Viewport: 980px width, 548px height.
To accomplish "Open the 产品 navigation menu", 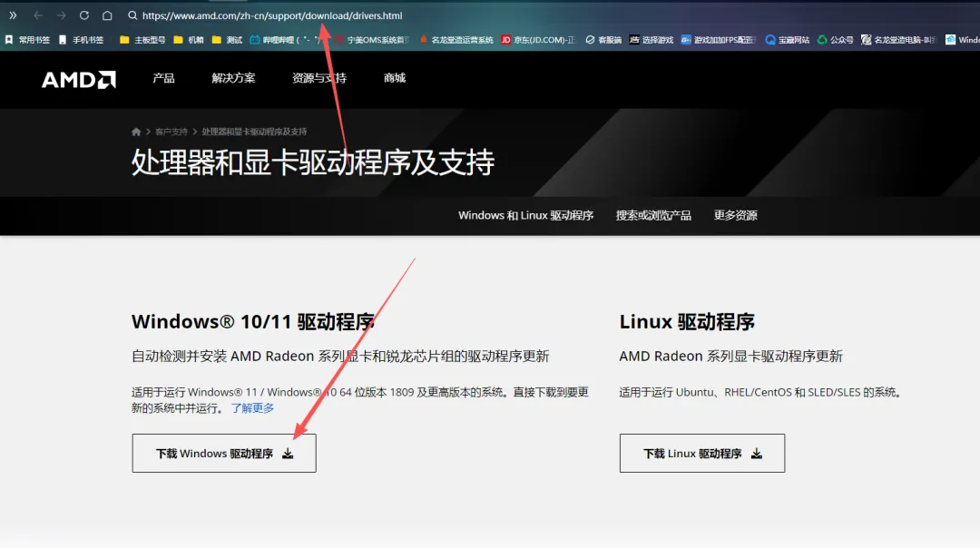I will point(163,78).
